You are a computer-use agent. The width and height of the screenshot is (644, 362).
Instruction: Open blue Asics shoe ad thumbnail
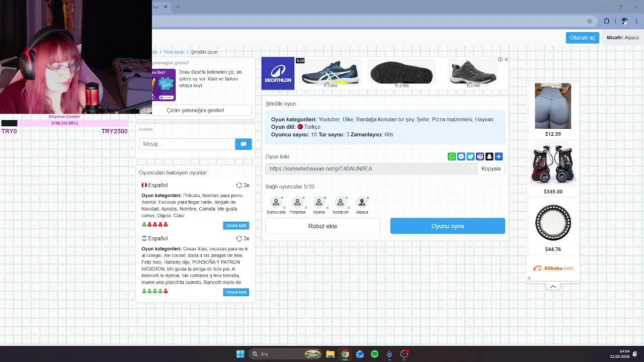coord(330,73)
